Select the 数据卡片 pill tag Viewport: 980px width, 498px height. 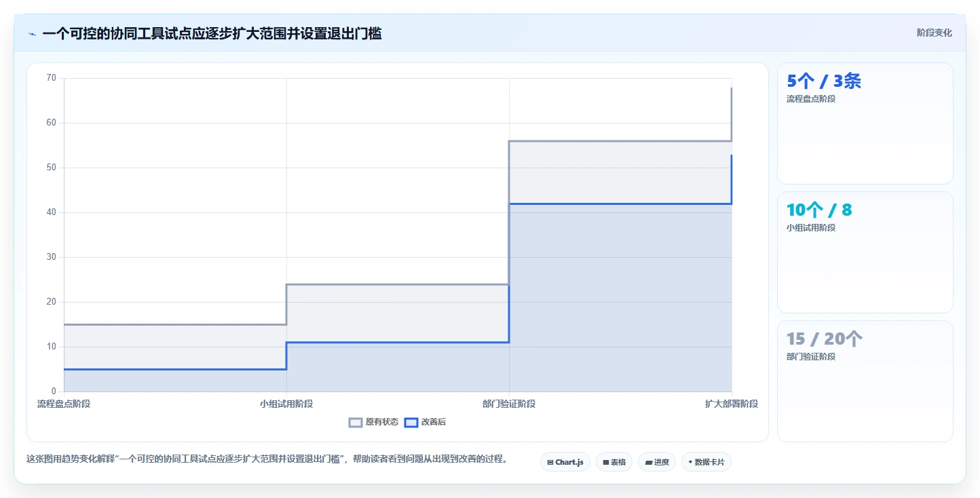(x=706, y=462)
